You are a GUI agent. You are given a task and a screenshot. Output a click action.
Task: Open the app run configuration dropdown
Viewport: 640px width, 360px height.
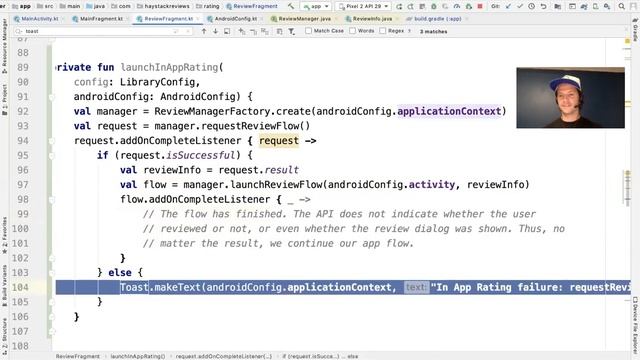click(316, 6)
